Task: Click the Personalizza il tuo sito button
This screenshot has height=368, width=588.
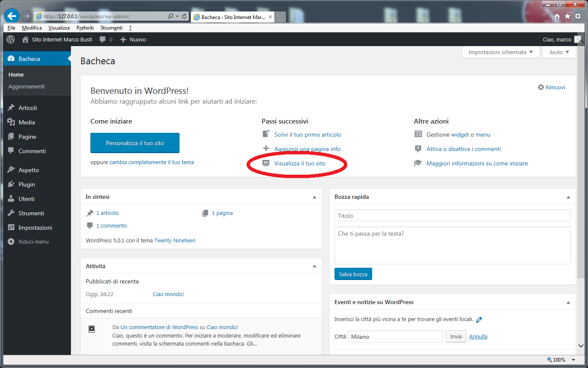Action: 135,143
